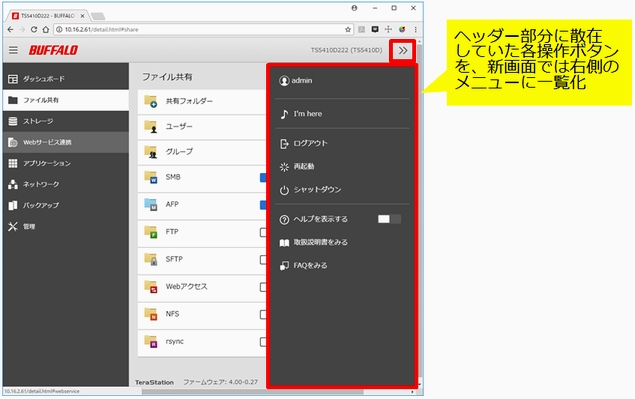Screen dimensions: 635x399
Task: Enable the NFS checkbox
Action: point(263,314)
